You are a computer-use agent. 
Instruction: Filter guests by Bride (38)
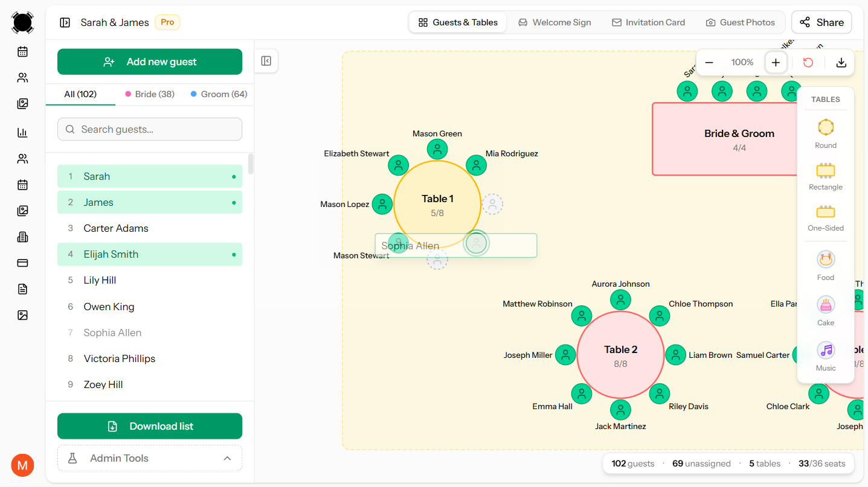pyautogui.click(x=150, y=94)
